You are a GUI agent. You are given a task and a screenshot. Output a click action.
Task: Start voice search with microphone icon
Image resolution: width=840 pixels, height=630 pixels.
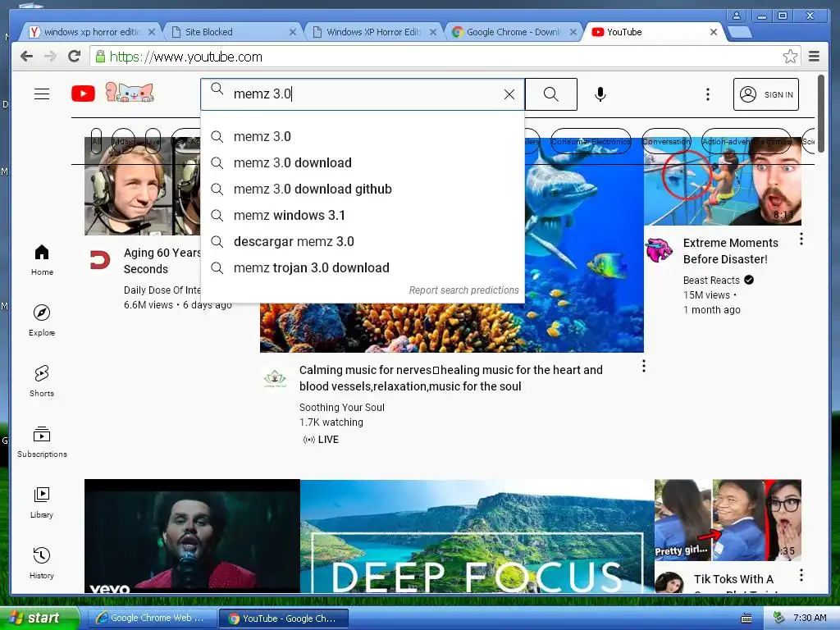tap(600, 94)
